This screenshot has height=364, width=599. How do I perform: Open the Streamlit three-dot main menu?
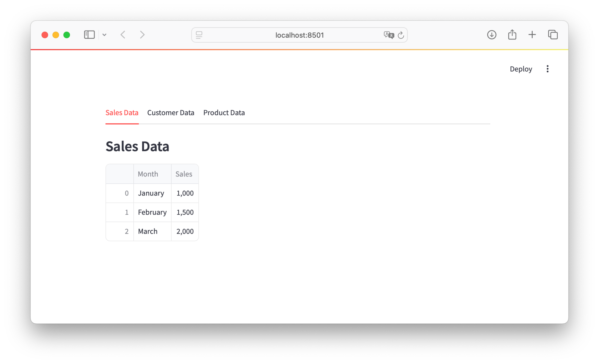[547, 69]
